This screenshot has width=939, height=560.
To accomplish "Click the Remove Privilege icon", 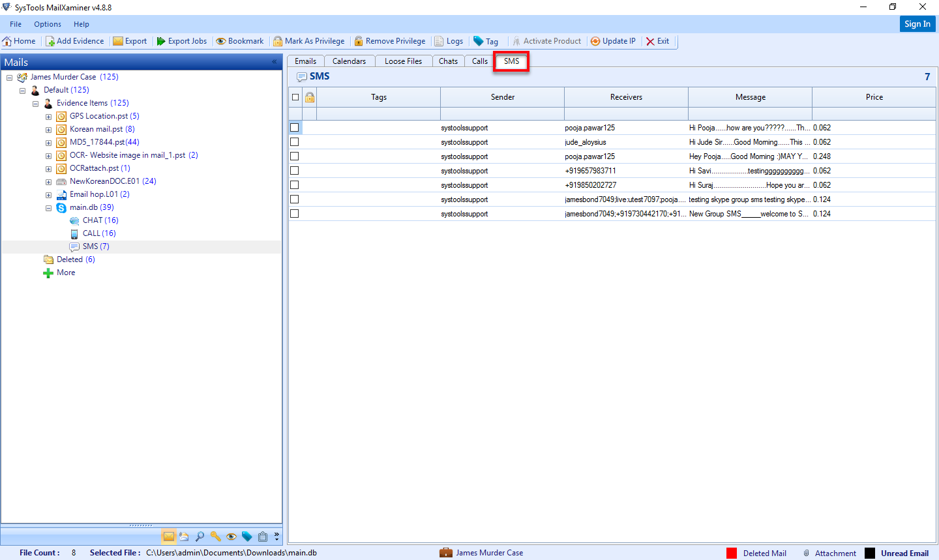I will (390, 40).
